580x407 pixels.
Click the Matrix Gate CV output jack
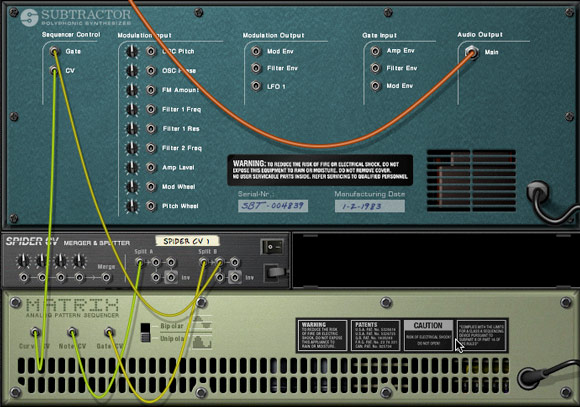coord(109,332)
